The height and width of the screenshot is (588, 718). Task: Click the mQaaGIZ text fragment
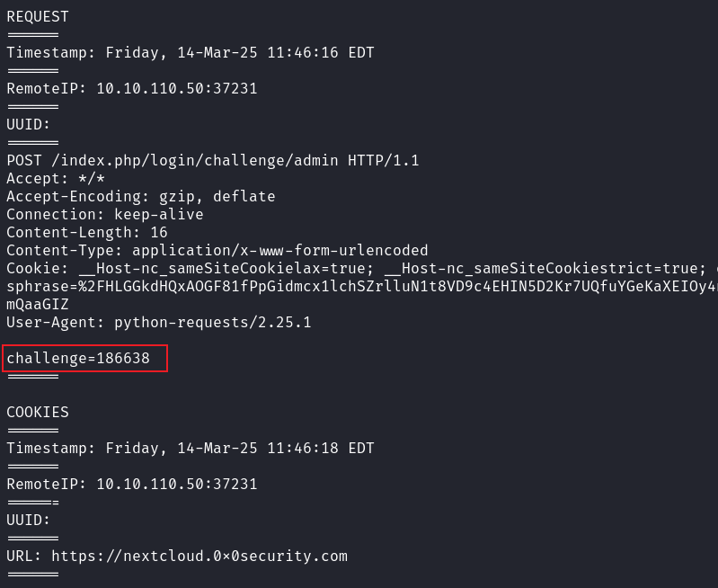(38, 304)
